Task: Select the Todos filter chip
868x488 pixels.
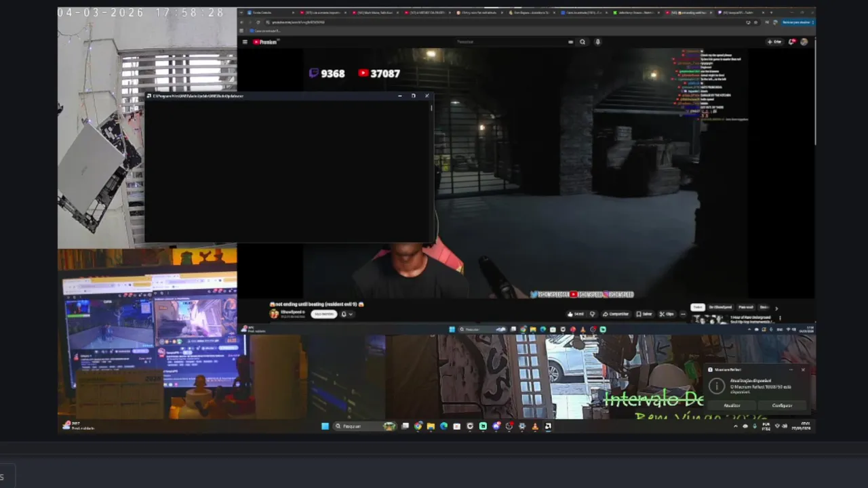Action: pyautogui.click(x=697, y=308)
